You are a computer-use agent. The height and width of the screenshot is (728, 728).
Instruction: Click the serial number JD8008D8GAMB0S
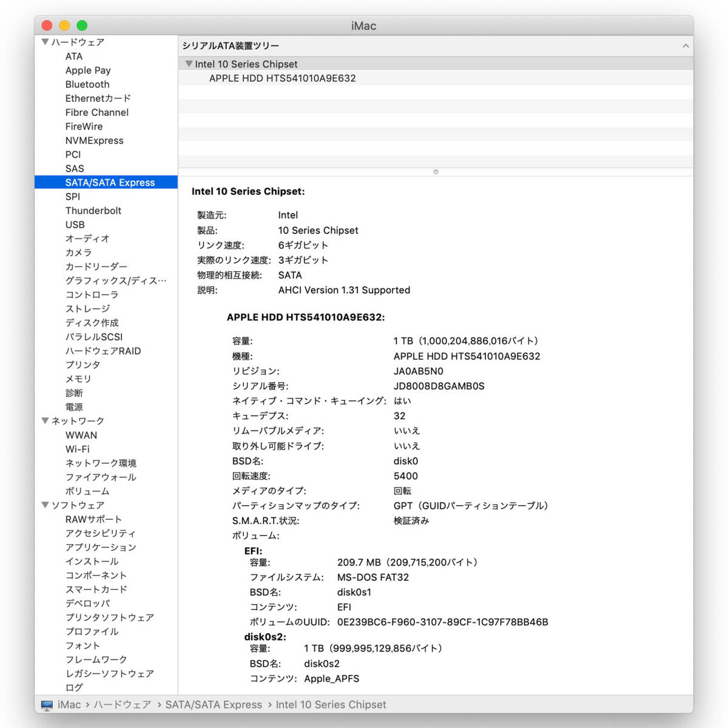point(439,386)
